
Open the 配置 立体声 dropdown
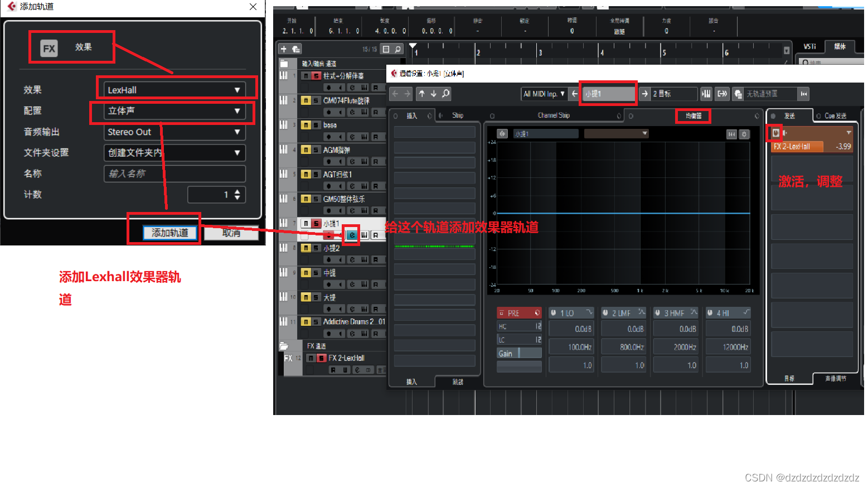[x=174, y=111]
